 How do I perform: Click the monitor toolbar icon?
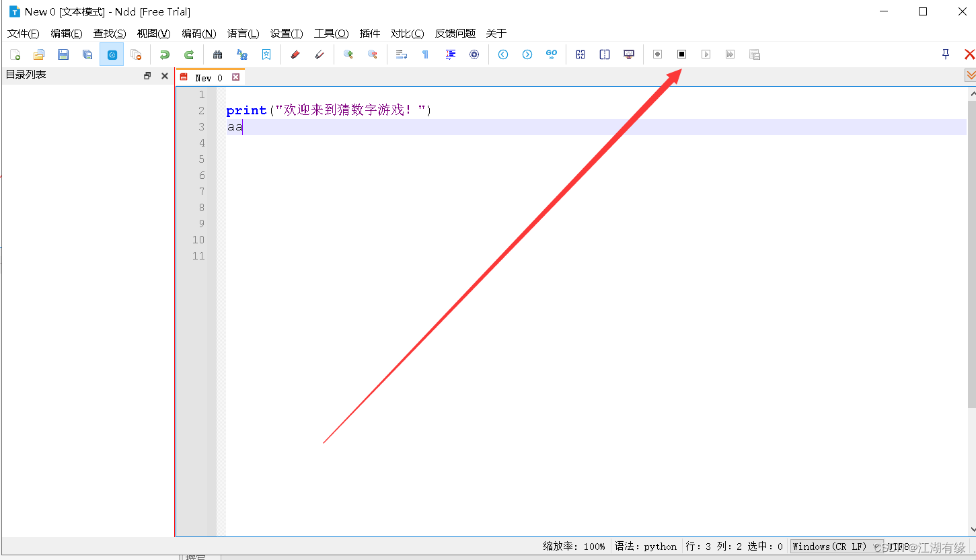(x=629, y=54)
